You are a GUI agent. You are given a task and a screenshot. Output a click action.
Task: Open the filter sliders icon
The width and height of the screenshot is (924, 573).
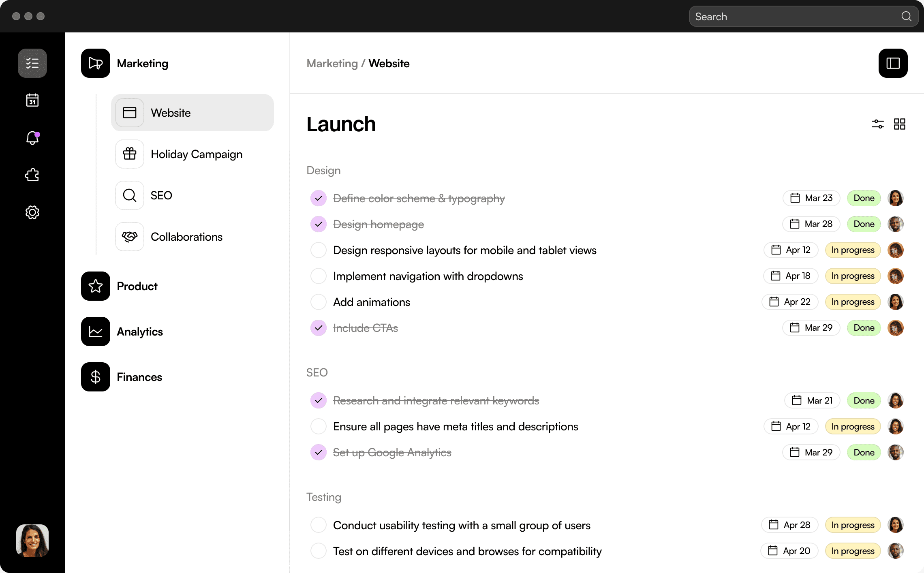click(x=877, y=124)
